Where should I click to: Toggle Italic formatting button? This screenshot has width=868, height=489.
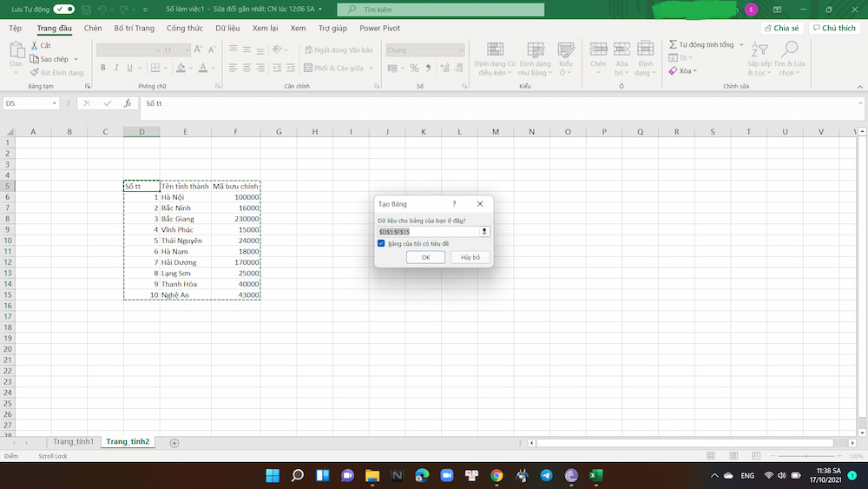click(116, 68)
